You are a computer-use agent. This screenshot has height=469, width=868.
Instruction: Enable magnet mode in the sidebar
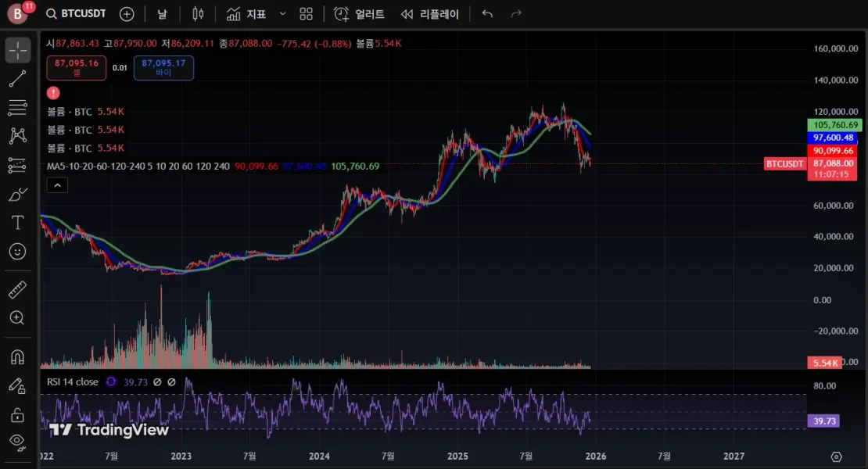coord(17,356)
